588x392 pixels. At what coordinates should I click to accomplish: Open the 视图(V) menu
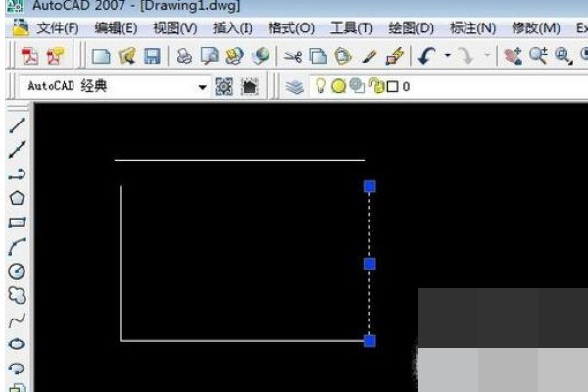click(x=175, y=28)
